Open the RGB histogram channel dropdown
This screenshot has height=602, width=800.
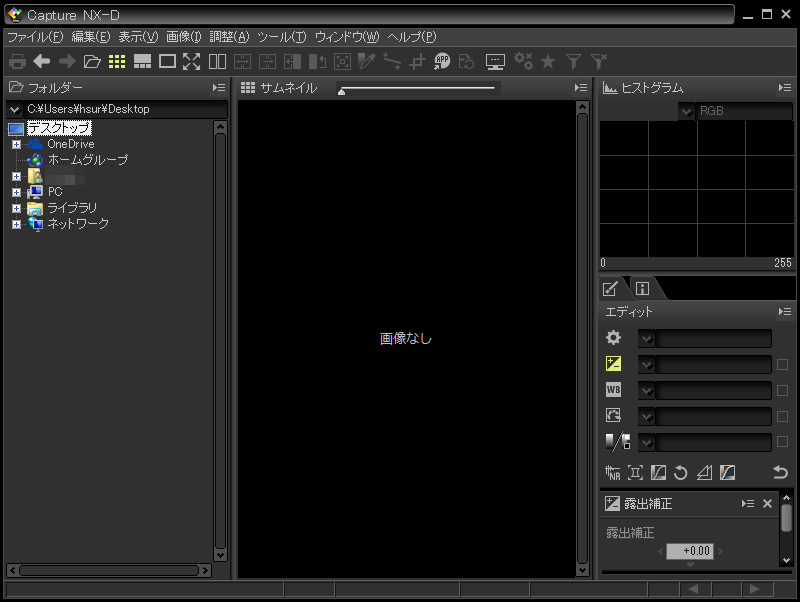[687, 111]
